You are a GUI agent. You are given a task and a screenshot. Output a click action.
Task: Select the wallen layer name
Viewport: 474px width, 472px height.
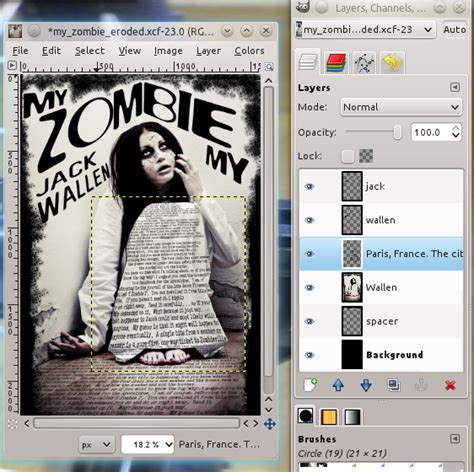(x=380, y=220)
